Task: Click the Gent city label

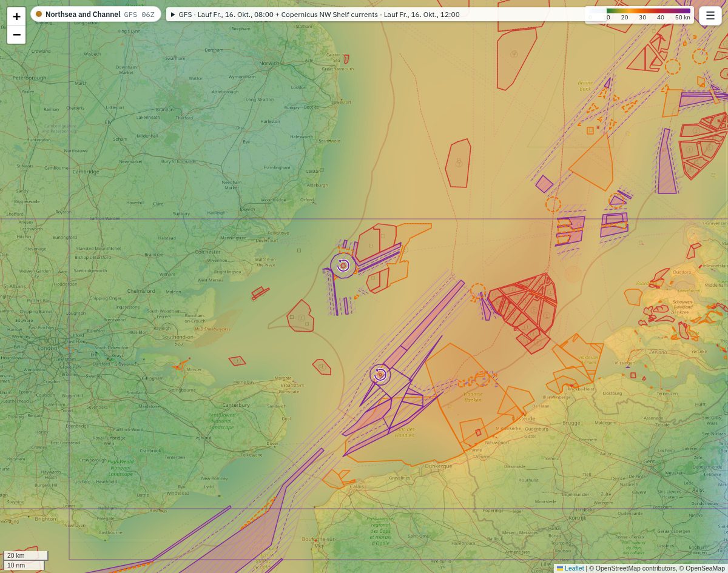Action: point(649,461)
